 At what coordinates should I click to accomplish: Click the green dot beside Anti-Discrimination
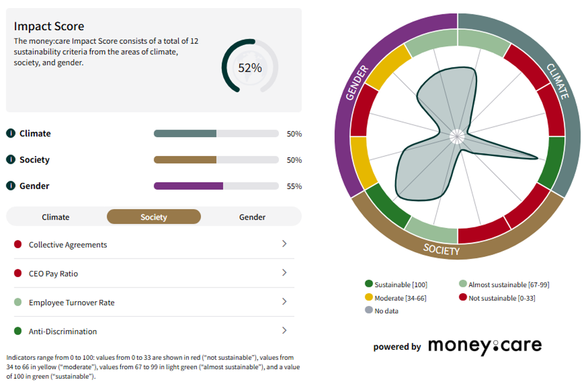(18, 331)
